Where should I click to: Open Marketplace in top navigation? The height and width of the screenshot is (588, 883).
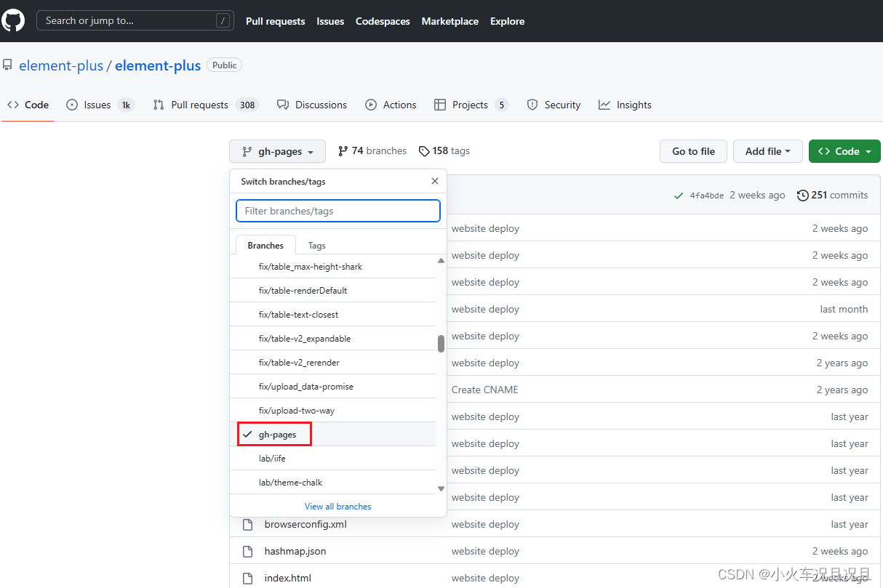click(x=450, y=21)
